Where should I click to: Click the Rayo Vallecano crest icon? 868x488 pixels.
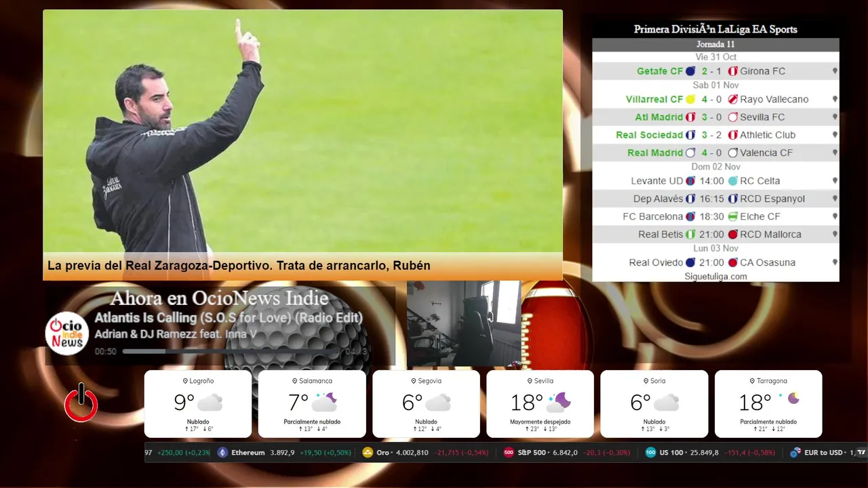[x=732, y=99]
